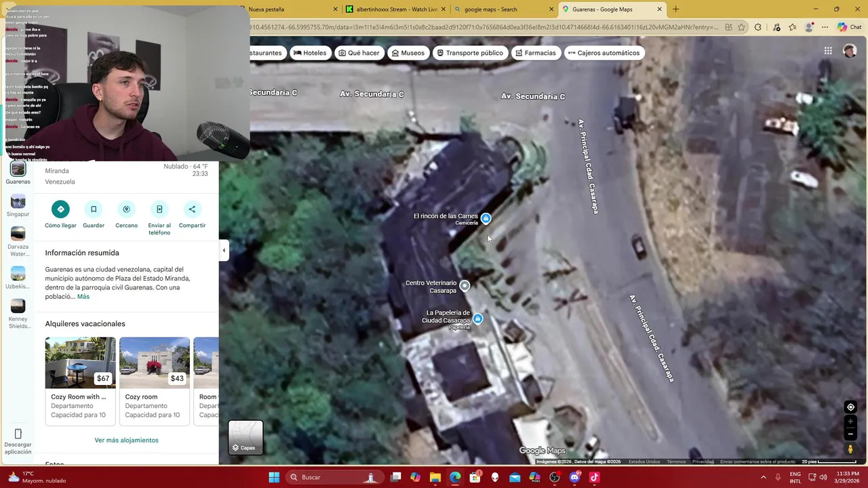868x488 pixels.
Task: Open the Google apps grid icon
Action: point(828,51)
